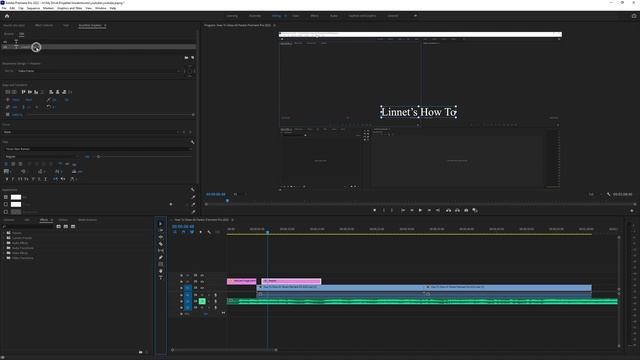This screenshot has height=360, width=640.
Task: Select the Pen tool
Action: pyautogui.click(x=160, y=258)
